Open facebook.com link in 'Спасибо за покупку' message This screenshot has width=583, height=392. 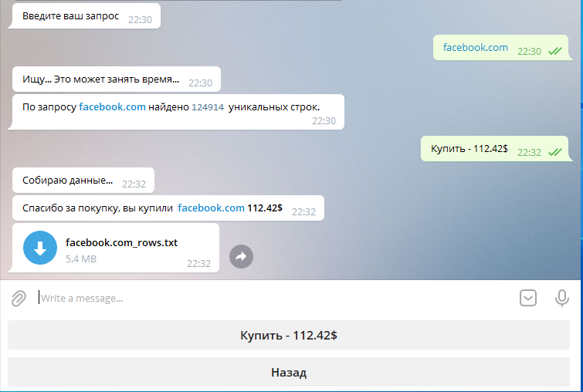pyautogui.click(x=211, y=208)
